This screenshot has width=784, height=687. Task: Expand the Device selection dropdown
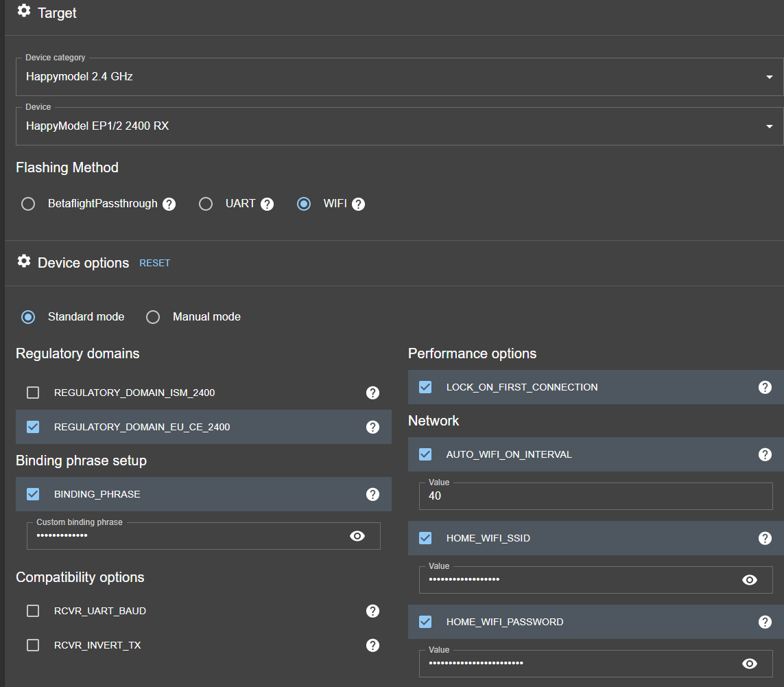769,126
